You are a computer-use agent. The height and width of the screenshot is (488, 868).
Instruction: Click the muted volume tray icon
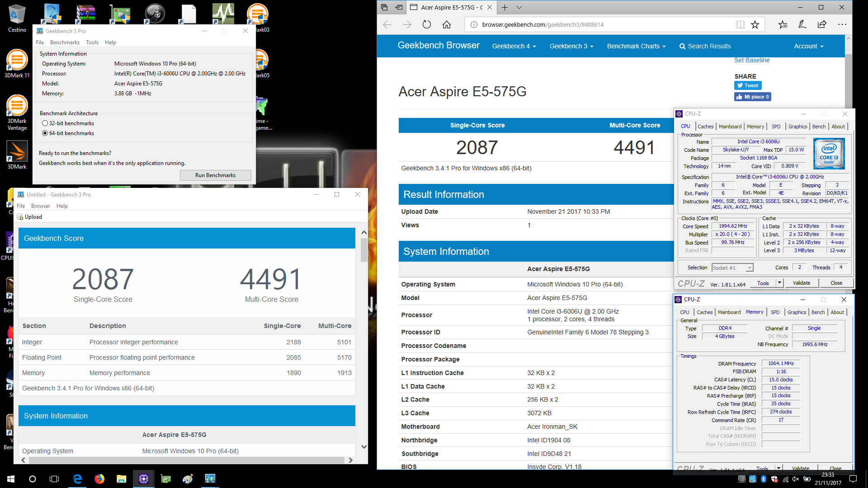click(x=796, y=479)
